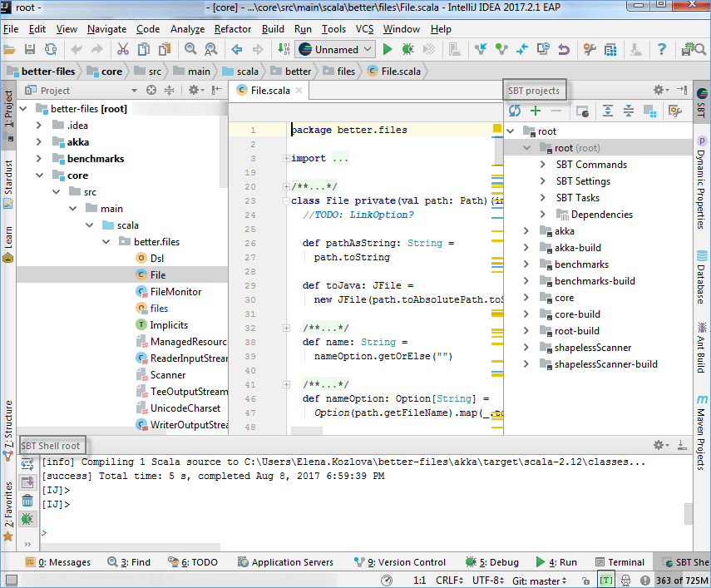The height and width of the screenshot is (588, 711).
Task: Collapse the core folder in Project tree
Action: pos(39,175)
